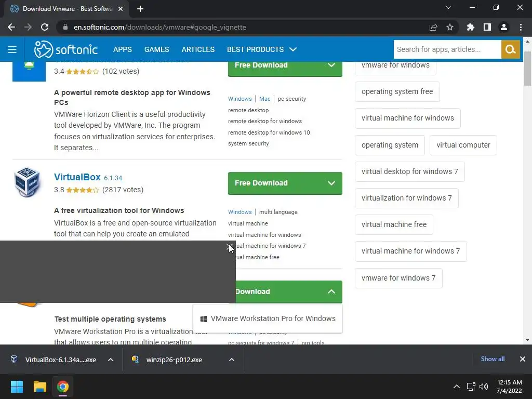Screen dimensions: 532x399
Task: Click the VirtualBox app icon
Action: [x=28, y=182]
